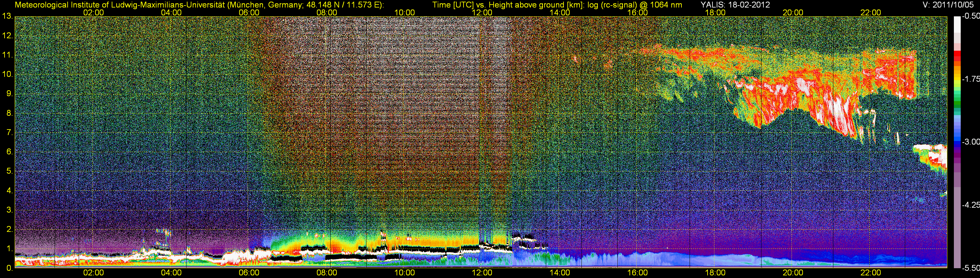This screenshot has width=980, height=278.
Task: Click the height axis label '4.'
Action: pos(9,191)
